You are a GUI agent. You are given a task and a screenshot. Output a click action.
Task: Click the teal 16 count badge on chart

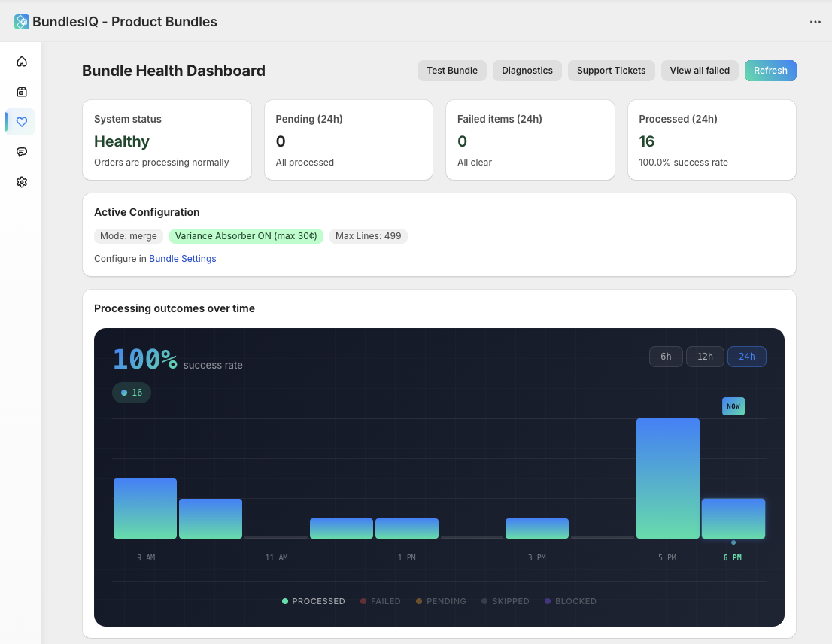point(131,393)
